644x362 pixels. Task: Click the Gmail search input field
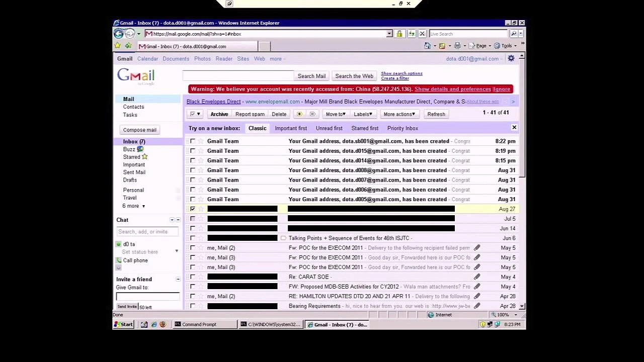[238, 76]
